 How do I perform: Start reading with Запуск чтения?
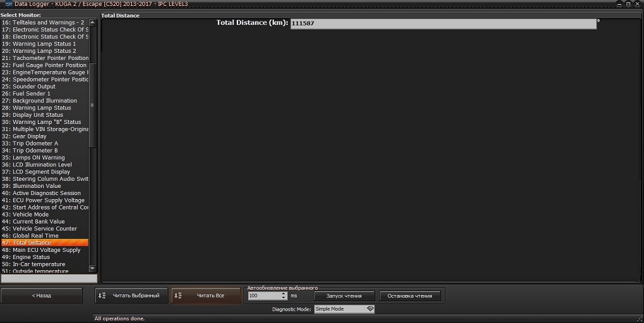344,296
